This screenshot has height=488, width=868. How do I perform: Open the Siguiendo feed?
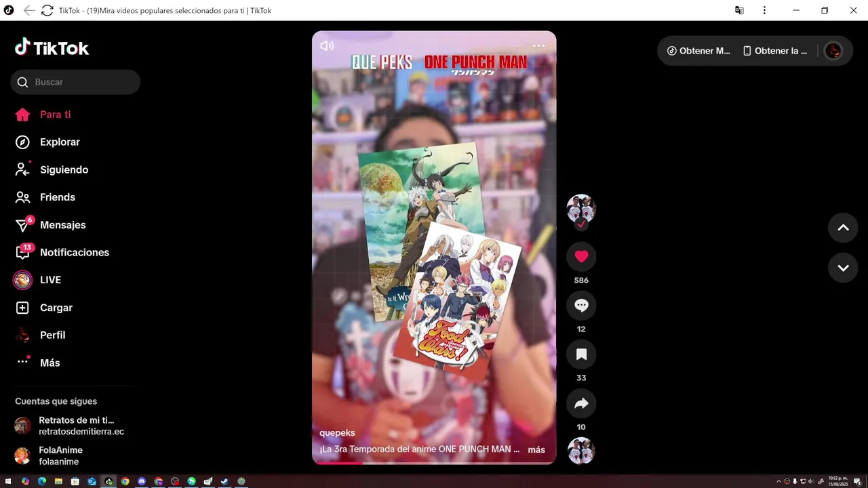[52, 169]
